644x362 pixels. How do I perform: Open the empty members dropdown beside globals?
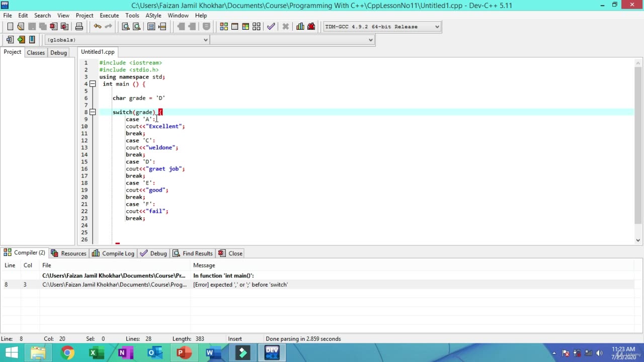[292, 40]
